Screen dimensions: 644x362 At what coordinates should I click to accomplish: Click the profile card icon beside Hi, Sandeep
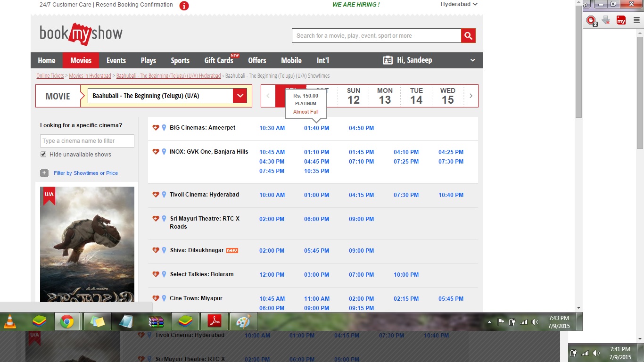pyautogui.click(x=388, y=60)
